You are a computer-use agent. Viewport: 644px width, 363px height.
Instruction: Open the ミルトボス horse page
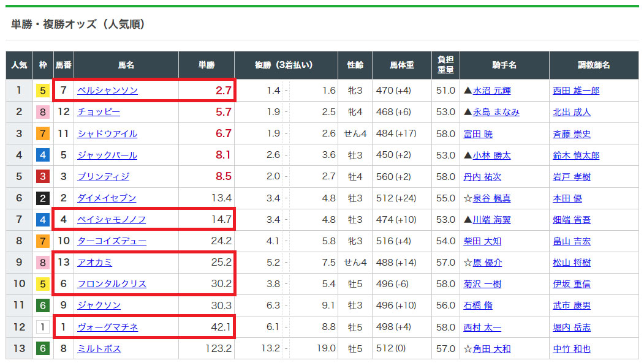pos(99,349)
